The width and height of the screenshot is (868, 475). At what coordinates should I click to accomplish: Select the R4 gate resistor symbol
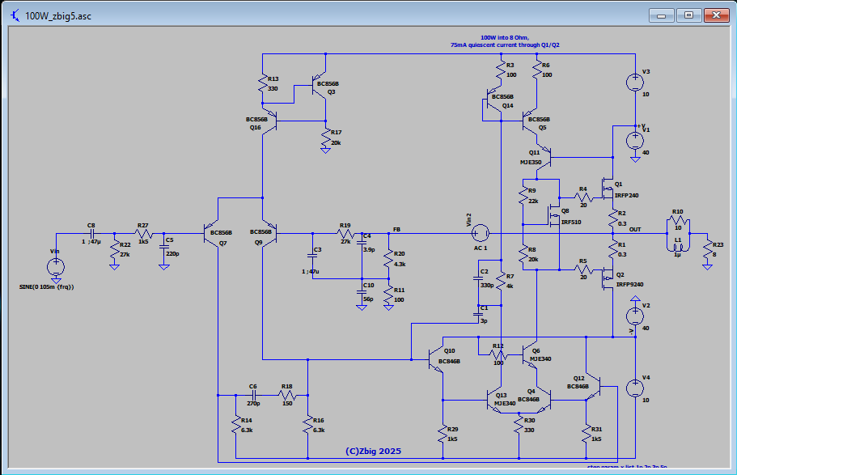583,197
